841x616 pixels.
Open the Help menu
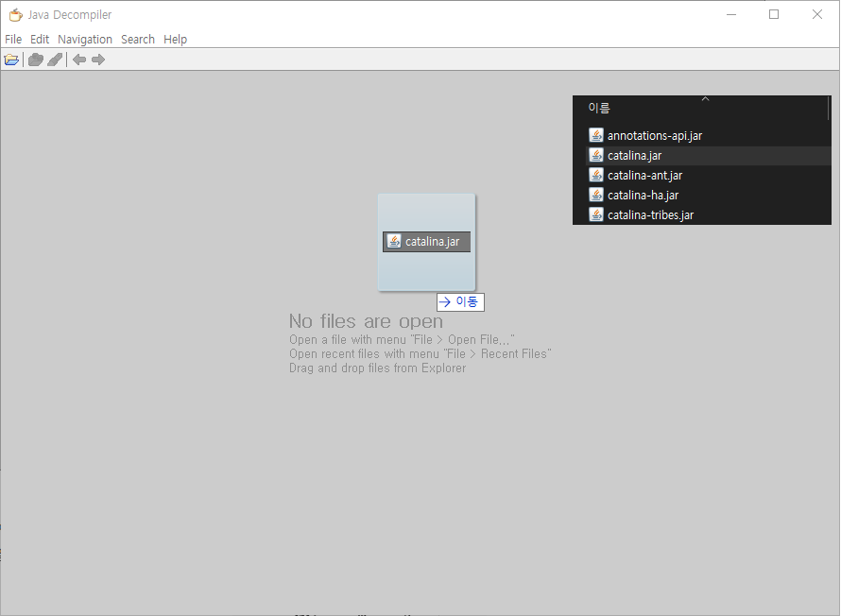click(x=175, y=39)
